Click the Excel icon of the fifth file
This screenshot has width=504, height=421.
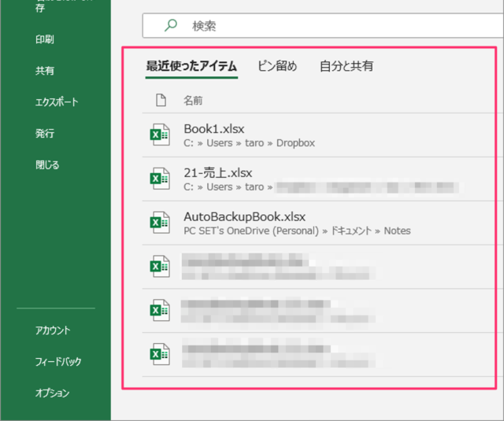[x=160, y=312]
